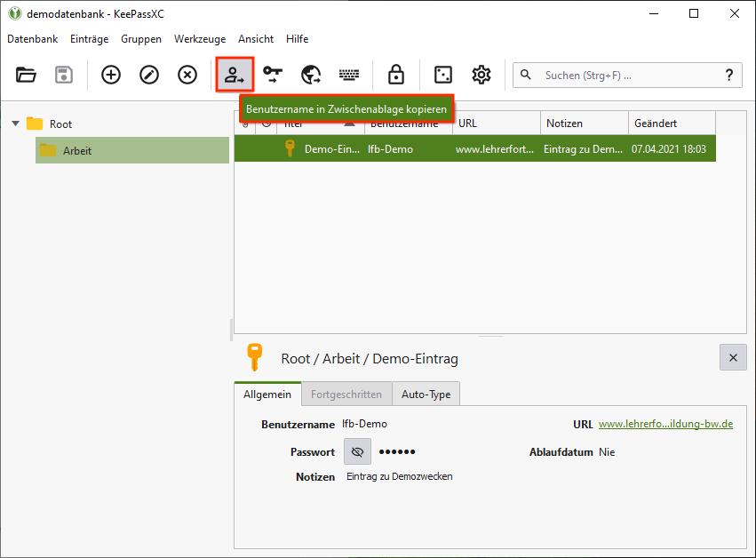Screen dimensions: 756x558
Task: Open the password generator dice icon
Action: (x=442, y=75)
